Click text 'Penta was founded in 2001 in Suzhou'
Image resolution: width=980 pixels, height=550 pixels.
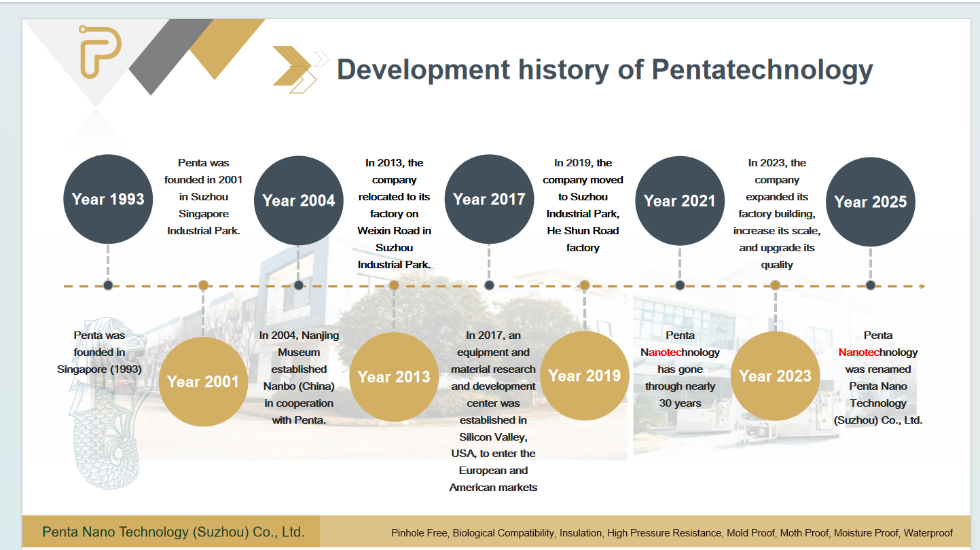point(204,197)
